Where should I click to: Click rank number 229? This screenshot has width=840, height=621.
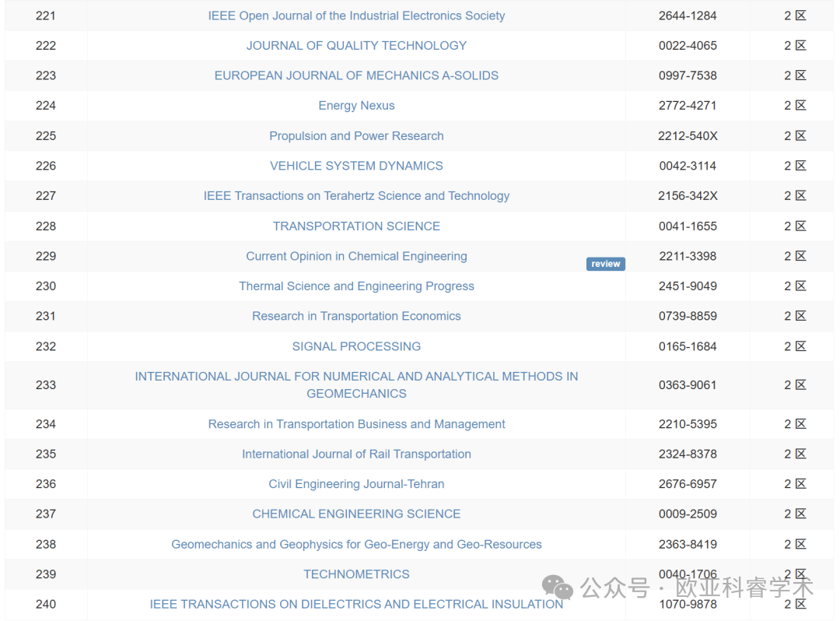pyautogui.click(x=46, y=256)
